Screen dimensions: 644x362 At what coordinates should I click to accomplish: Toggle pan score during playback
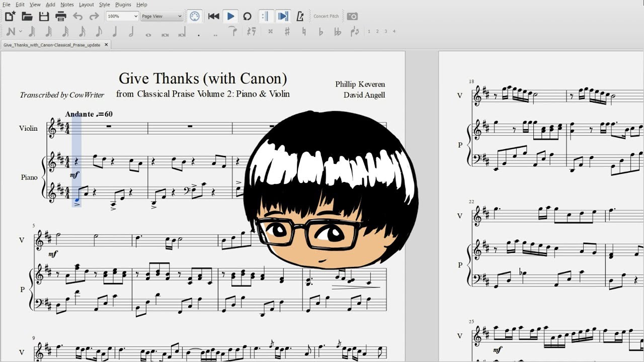coord(283,16)
